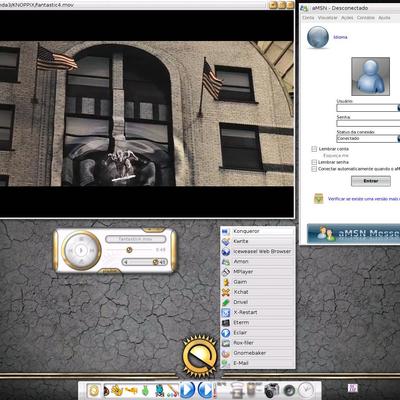The width and height of the screenshot is (400, 400).
Task: Click the Rox-filer icon in the menu
Action: tap(226, 343)
